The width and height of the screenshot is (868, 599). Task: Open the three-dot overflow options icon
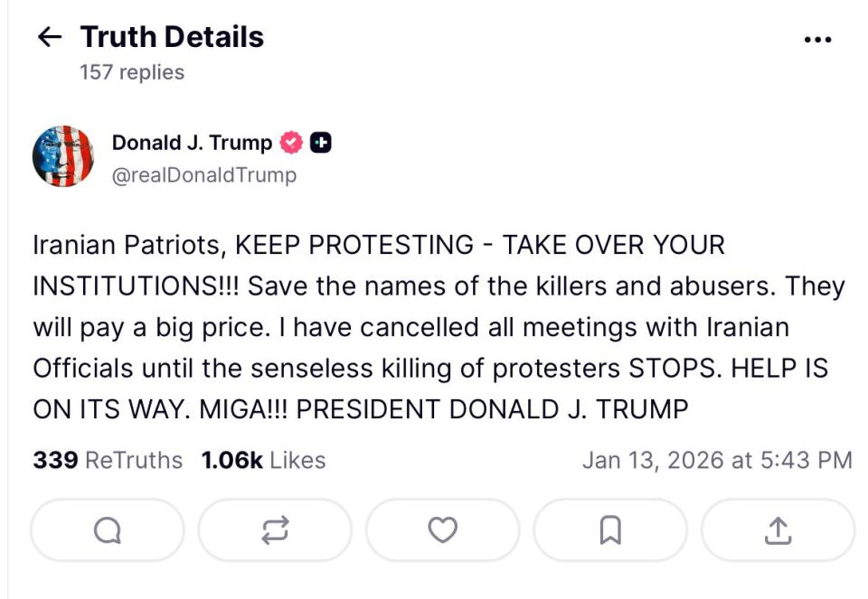pyautogui.click(x=819, y=38)
